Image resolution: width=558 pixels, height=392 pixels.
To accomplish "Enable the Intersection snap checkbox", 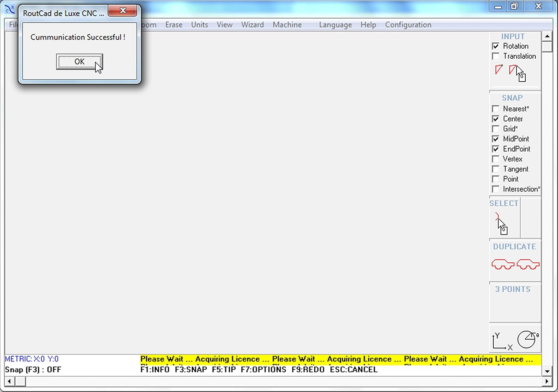I will (496, 189).
